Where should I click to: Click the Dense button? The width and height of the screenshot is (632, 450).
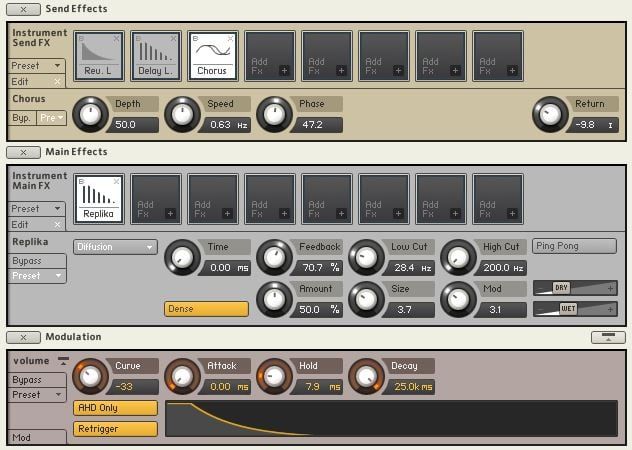click(x=206, y=309)
